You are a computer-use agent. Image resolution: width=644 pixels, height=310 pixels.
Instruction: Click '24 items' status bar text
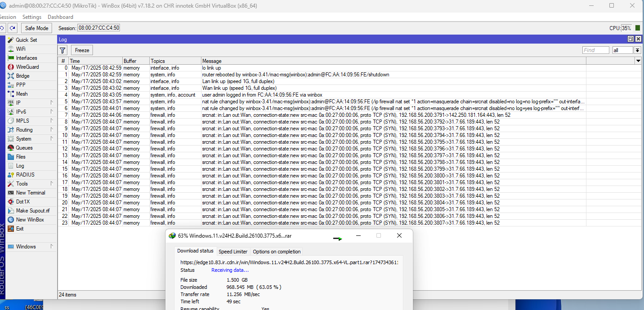tap(67, 295)
